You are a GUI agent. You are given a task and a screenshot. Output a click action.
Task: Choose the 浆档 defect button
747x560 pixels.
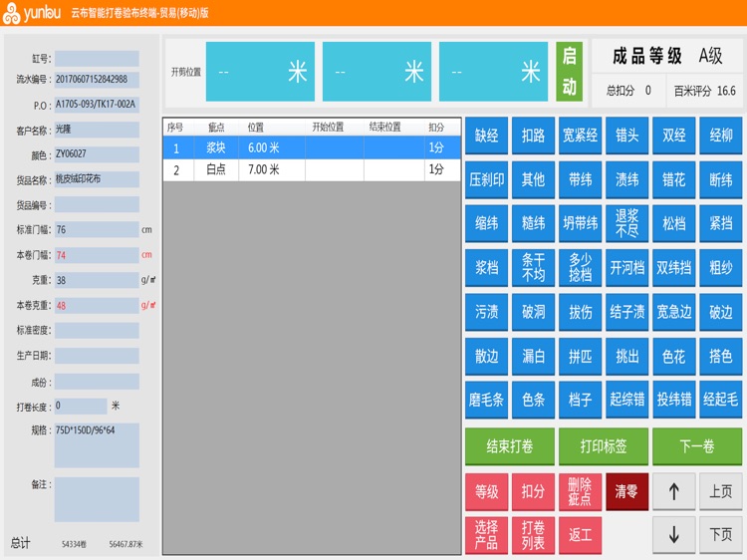pyautogui.click(x=486, y=268)
